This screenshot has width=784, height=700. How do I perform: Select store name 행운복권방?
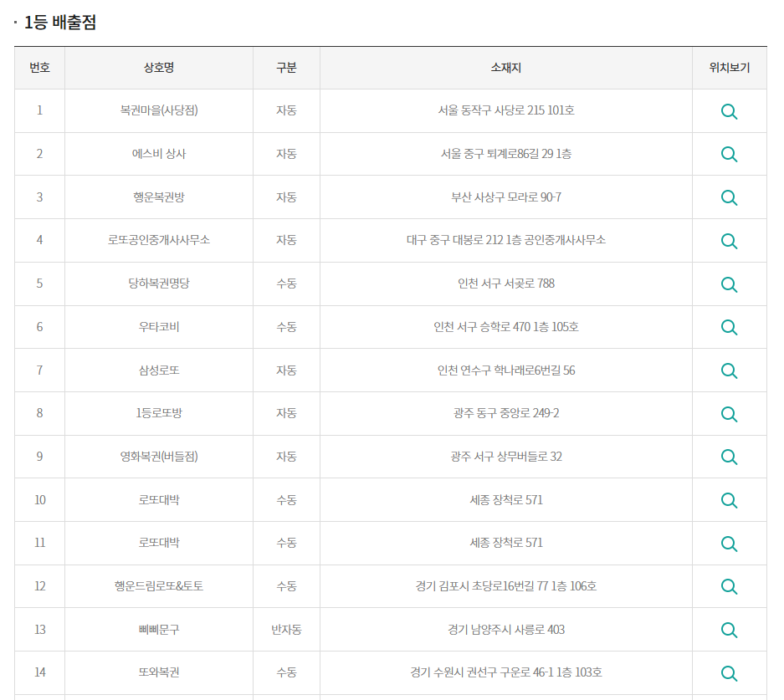click(x=159, y=197)
